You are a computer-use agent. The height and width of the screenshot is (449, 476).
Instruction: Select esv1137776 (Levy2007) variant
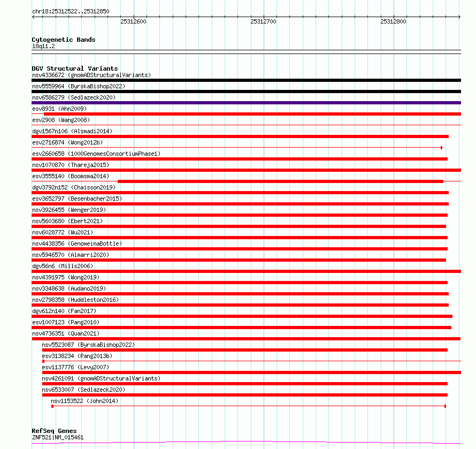coord(75,367)
